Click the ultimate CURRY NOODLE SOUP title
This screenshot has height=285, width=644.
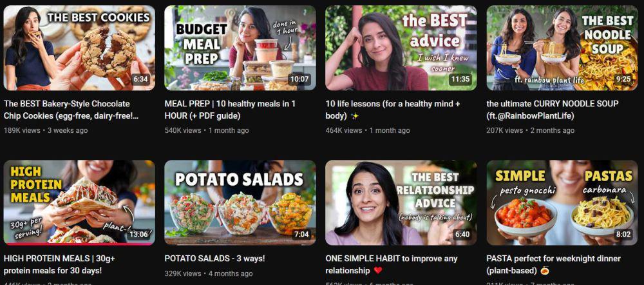coord(553,110)
